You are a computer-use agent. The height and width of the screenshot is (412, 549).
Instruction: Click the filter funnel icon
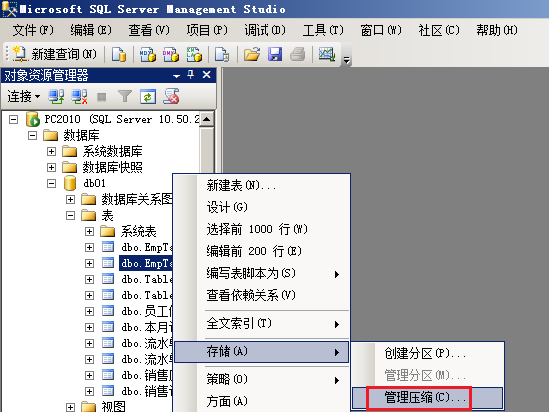pos(125,96)
